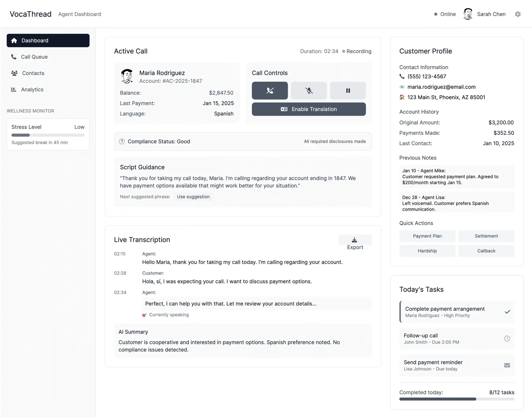Open Analytics via its chart icon

14,89
